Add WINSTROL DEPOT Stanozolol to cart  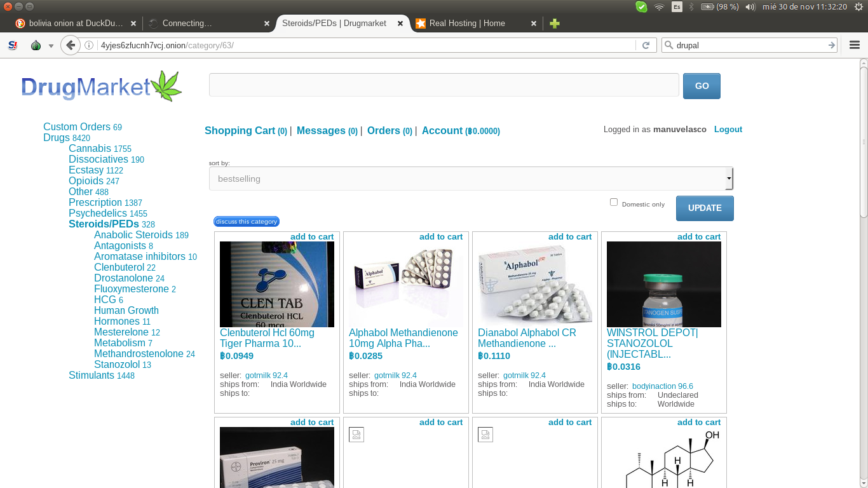tap(699, 236)
